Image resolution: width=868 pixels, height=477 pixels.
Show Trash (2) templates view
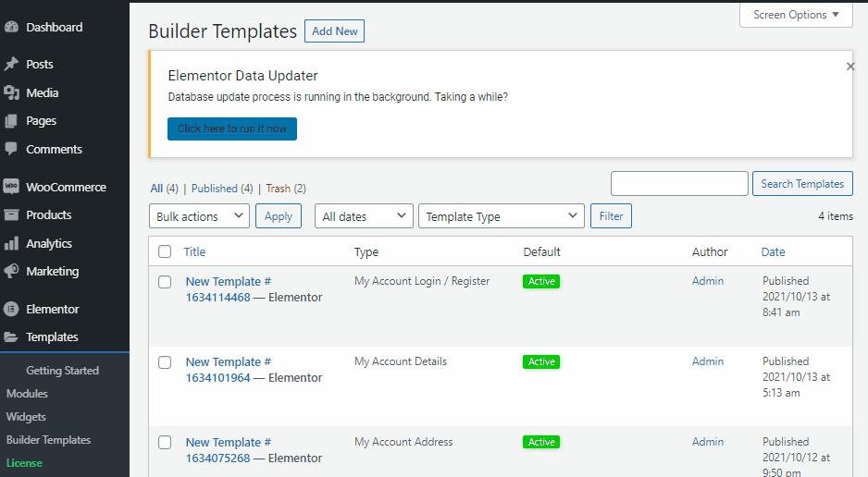[286, 189]
